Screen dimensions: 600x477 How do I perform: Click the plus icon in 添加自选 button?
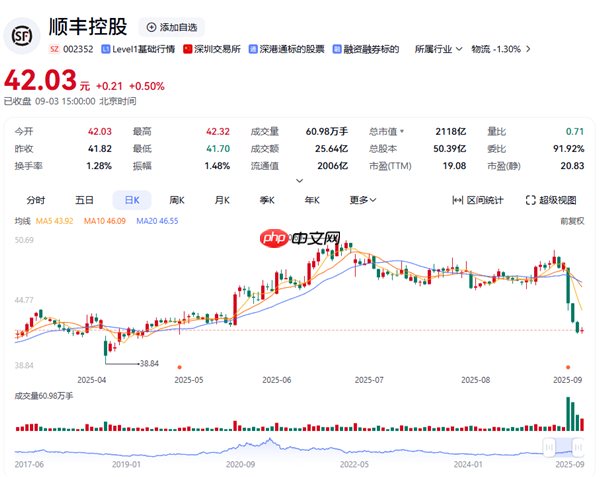coord(152,27)
